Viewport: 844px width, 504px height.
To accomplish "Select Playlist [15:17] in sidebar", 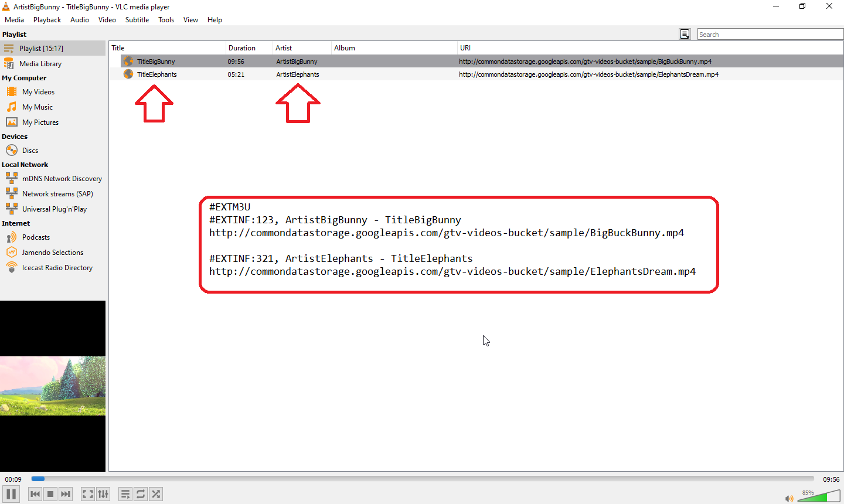I will click(x=53, y=49).
